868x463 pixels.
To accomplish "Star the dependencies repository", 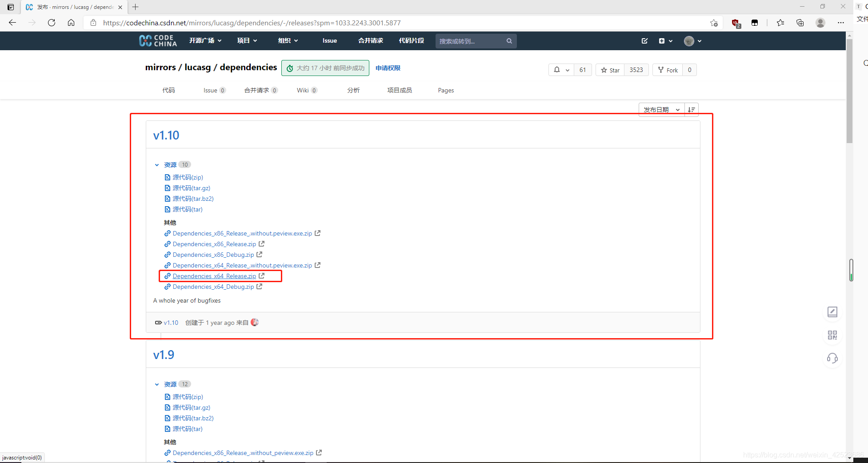I will pos(610,70).
